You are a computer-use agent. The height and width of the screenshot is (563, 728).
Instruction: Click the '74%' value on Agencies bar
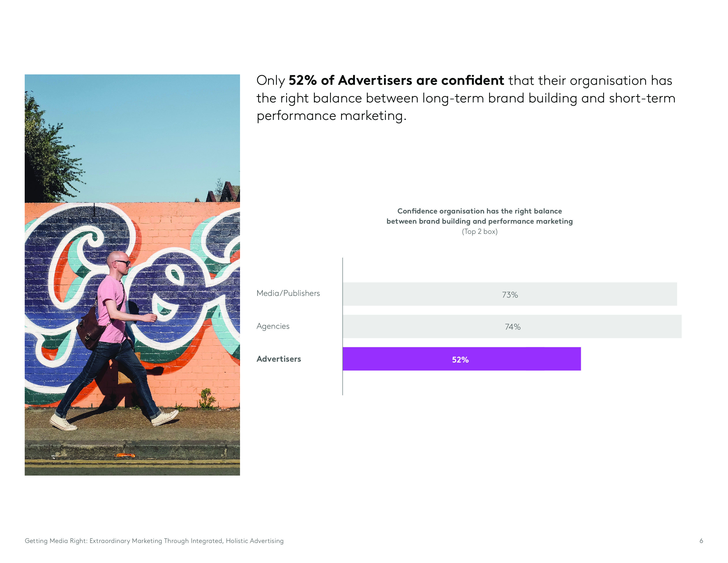click(512, 327)
